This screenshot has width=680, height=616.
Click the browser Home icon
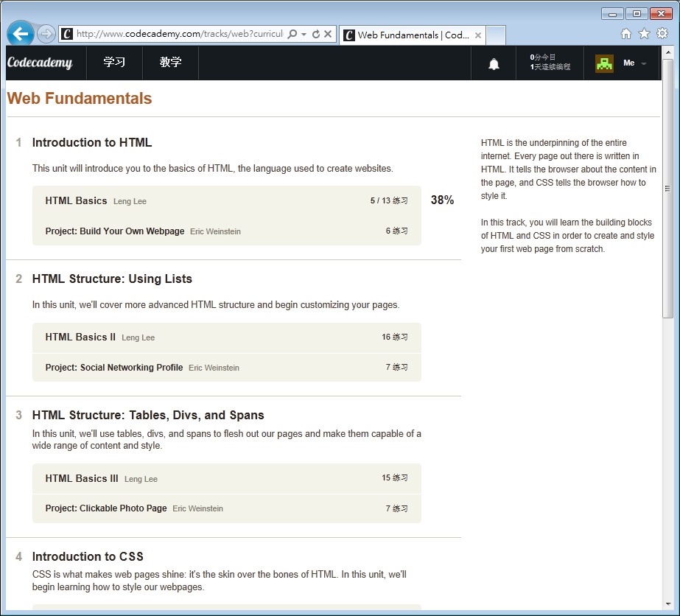[625, 33]
